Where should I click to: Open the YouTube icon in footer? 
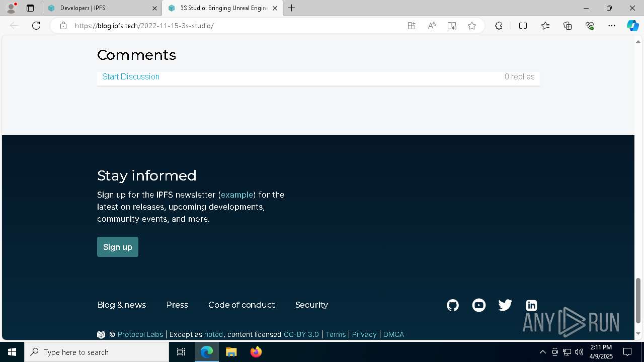[x=479, y=305]
